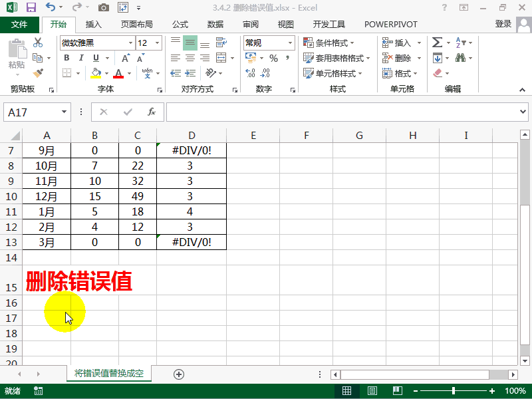The image size is (532, 399).
Task: Toggle Wrap Text
Action: [221, 43]
